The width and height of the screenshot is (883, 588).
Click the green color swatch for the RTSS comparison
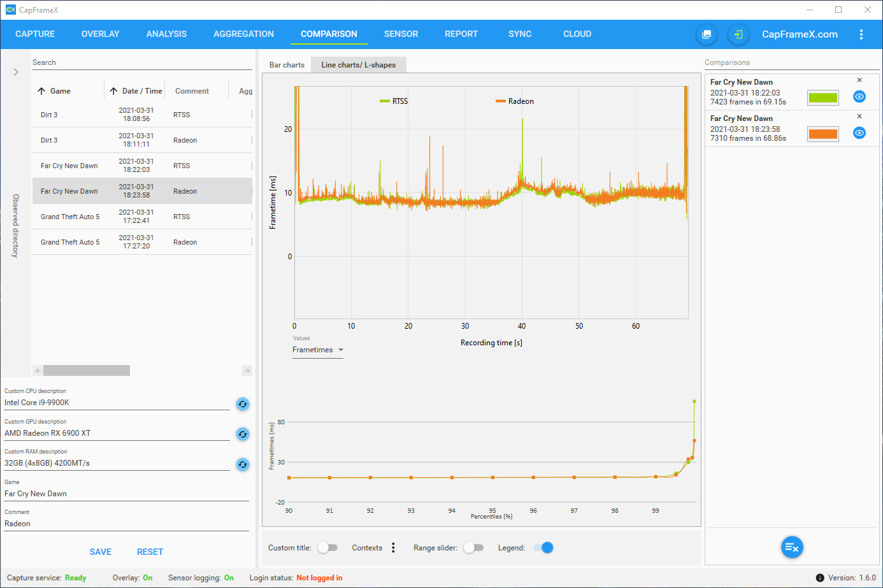[823, 97]
